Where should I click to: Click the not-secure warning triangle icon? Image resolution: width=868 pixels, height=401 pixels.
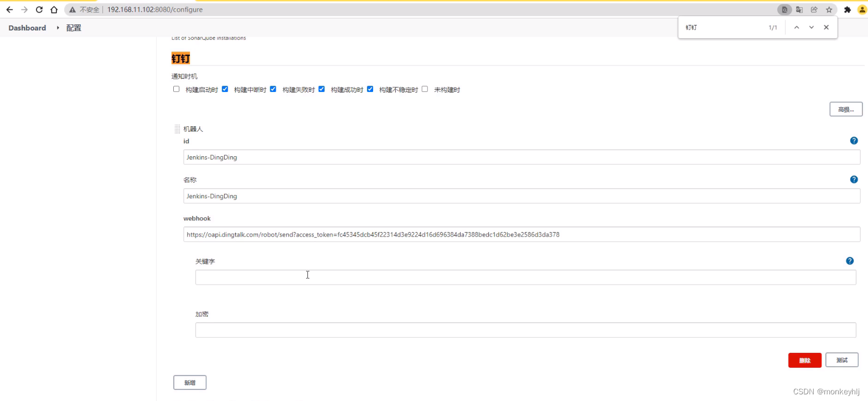point(73,10)
